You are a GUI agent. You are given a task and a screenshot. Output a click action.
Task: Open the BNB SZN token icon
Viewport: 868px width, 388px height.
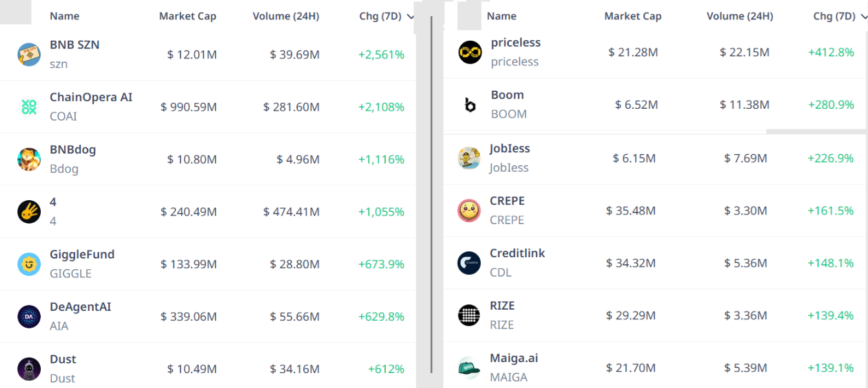(29, 54)
